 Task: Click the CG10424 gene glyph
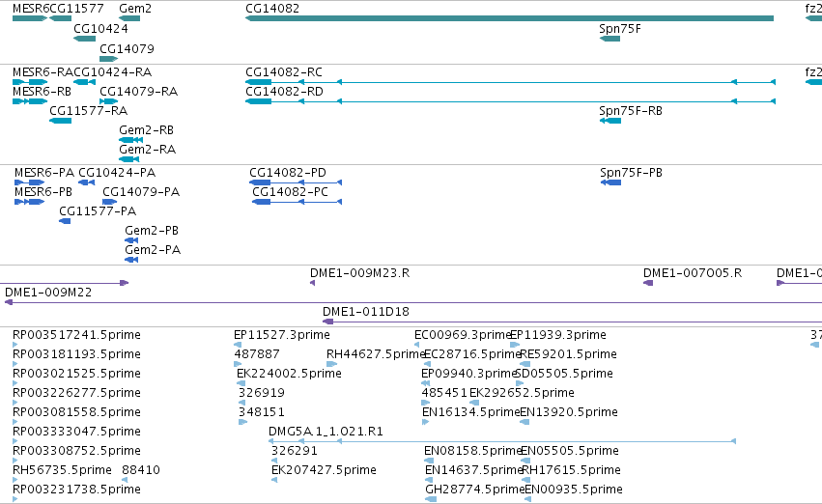point(84,39)
